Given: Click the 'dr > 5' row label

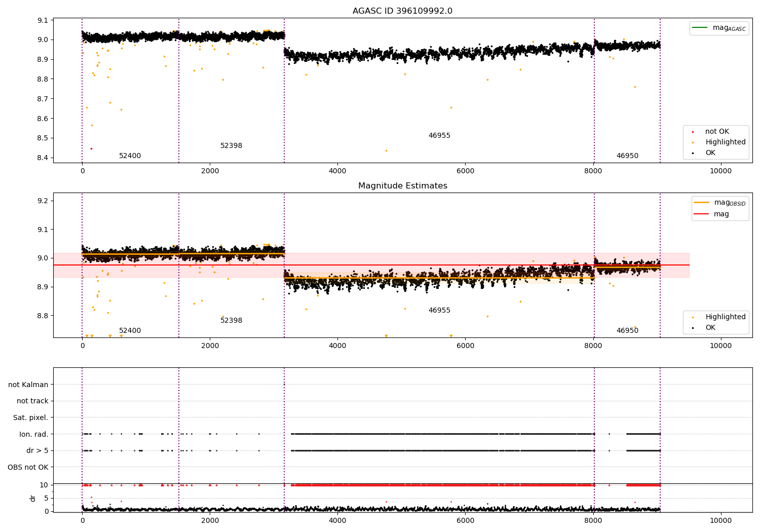Looking at the screenshot, I should 37,451.
